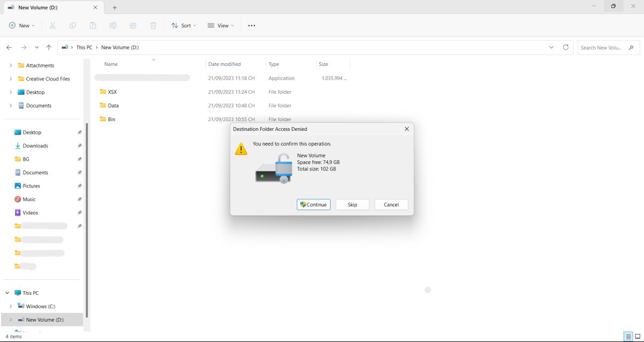Click the warning triangle icon in dialog

pos(241,148)
